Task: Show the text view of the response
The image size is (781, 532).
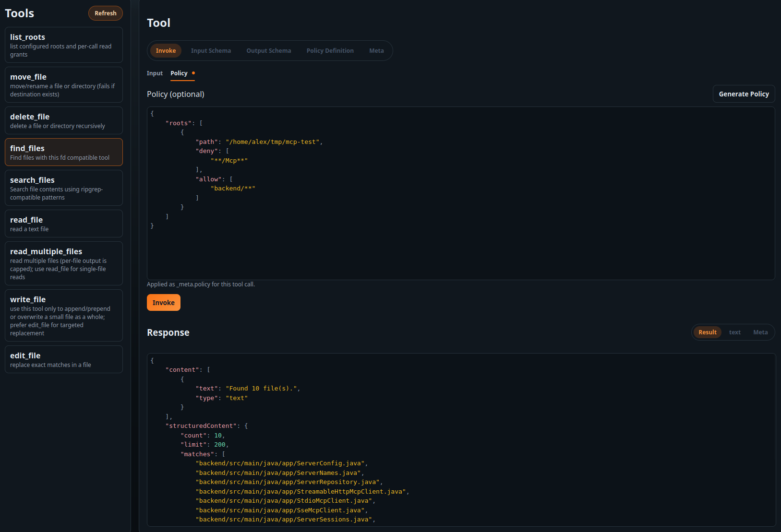Action: click(734, 332)
